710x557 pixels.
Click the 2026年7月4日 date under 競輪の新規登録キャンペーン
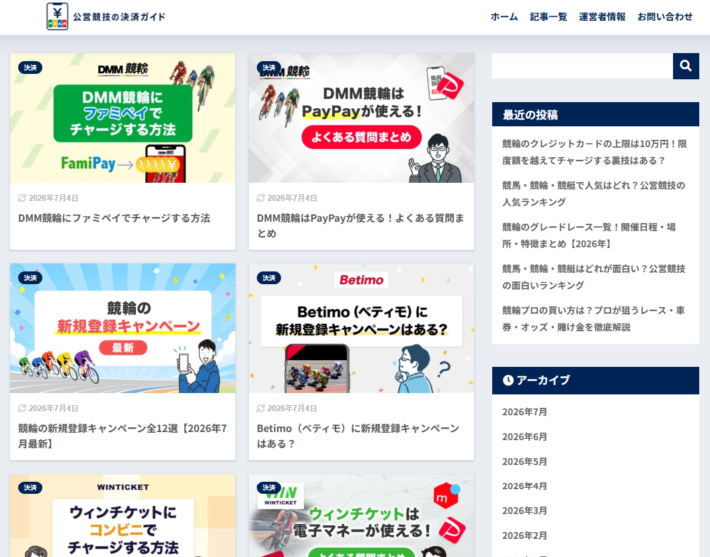[x=53, y=408]
